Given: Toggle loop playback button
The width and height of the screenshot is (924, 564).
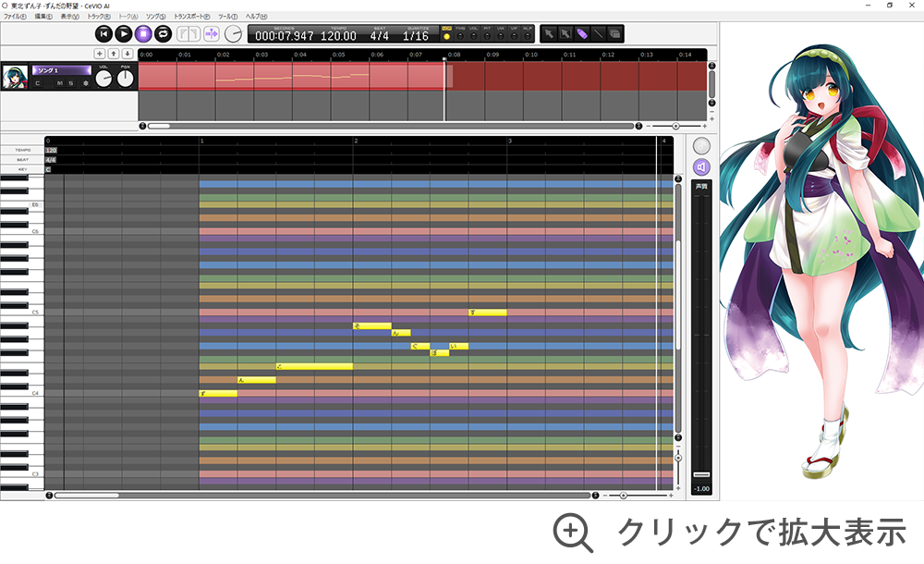Looking at the screenshot, I should pos(164,33).
